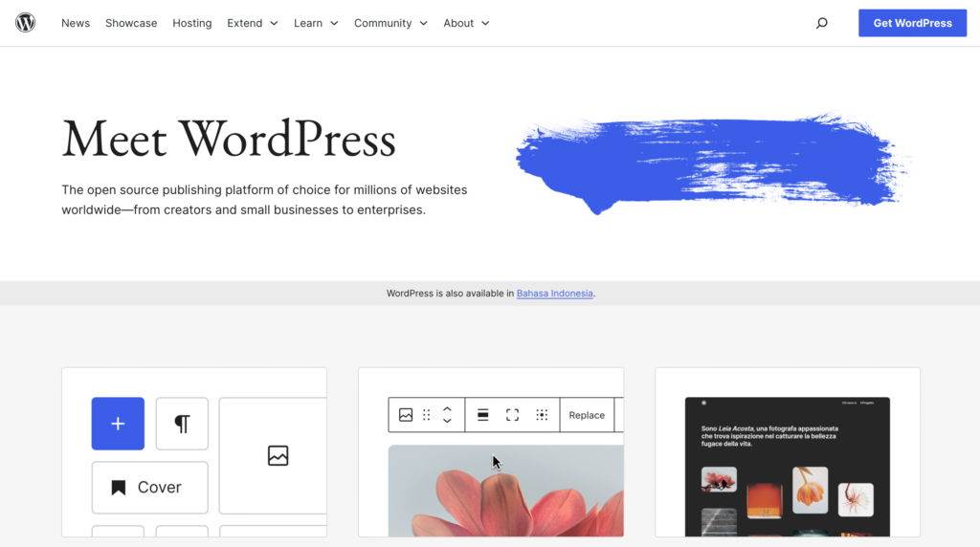Click the Replace button in the block toolbar
Image resolution: width=980 pixels, height=547 pixels.
pyautogui.click(x=587, y=415)
